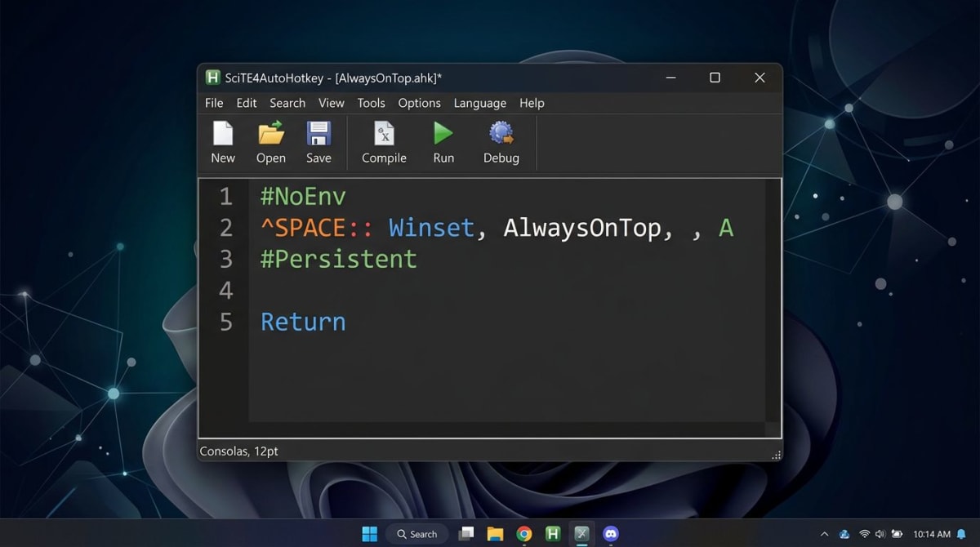
Task: Open the View menu
Action: [332, 103]
